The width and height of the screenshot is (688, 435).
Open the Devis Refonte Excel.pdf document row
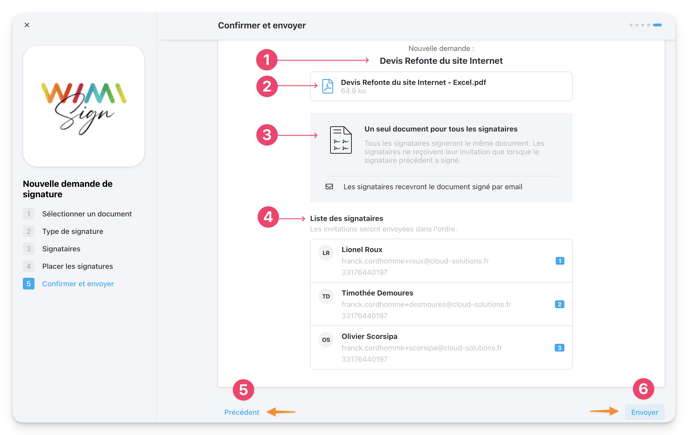click(x=441, y=87)
